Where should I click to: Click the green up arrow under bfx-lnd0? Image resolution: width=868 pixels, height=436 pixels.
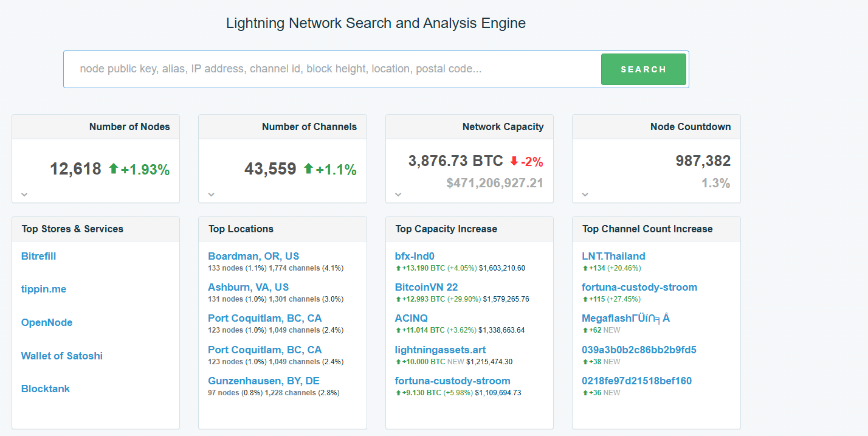[398, 268]
